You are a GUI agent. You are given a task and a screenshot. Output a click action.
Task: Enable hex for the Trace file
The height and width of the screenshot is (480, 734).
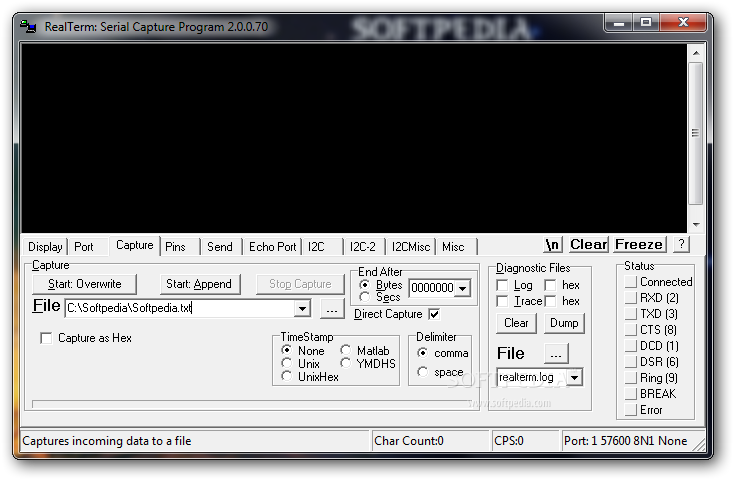pos(550,301)
